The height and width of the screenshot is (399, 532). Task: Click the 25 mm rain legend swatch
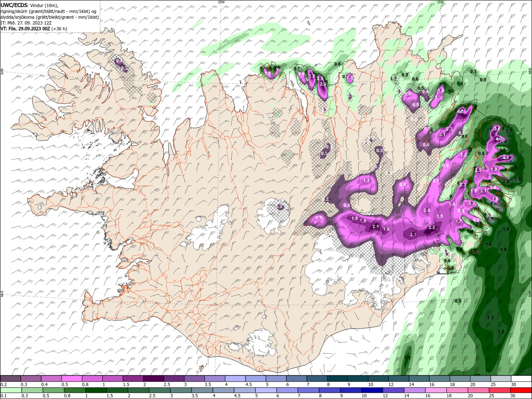[499, 390]
